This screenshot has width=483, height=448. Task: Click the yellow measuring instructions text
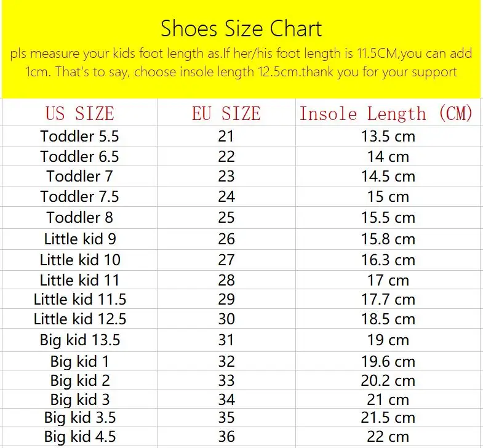coord(241,63)
